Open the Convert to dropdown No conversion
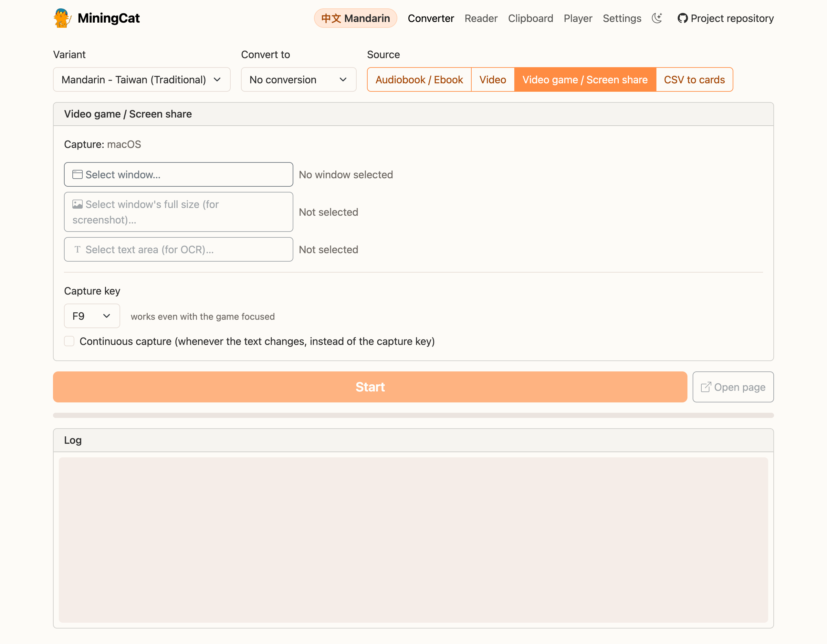Viewport: 827px width, 644px height. tap(298, 79)
